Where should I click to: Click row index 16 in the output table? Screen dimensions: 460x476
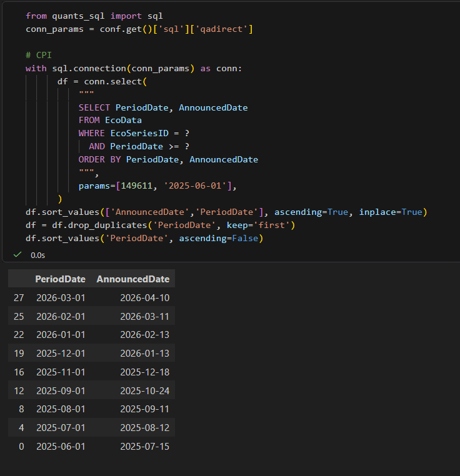point(19,372)
